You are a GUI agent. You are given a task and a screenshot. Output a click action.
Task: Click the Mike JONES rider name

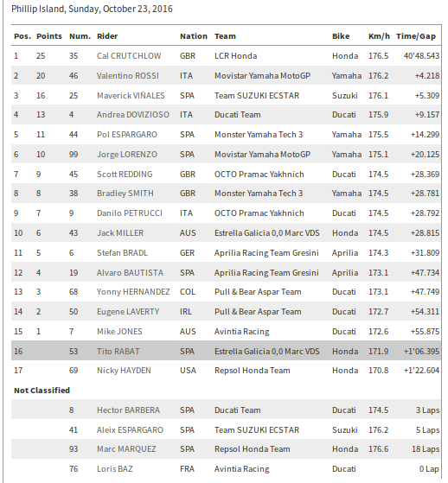pos(119,332)
